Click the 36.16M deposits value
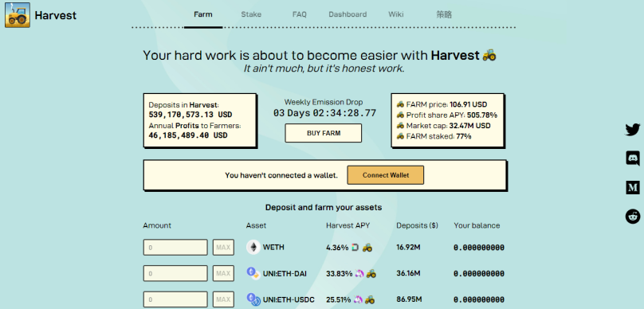This screenshot has height=309, width=644. point(408,273)
